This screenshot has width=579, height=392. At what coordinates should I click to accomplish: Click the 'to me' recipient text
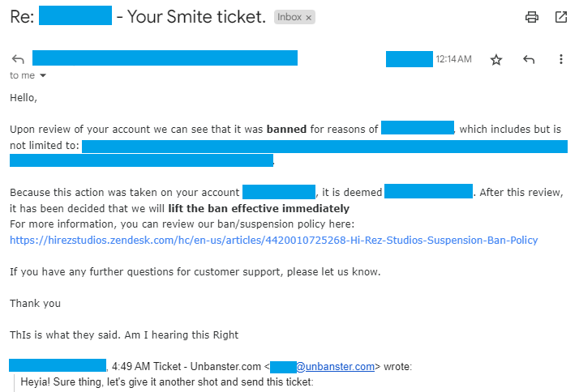[x=22, y=75]
